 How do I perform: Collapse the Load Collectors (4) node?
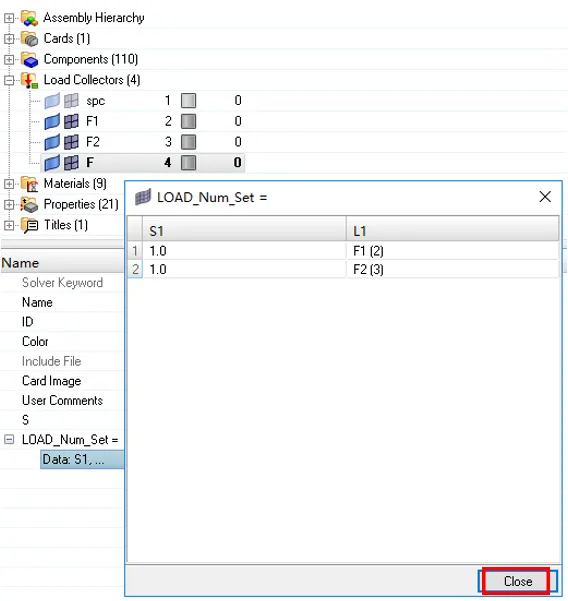click(9, 80)
